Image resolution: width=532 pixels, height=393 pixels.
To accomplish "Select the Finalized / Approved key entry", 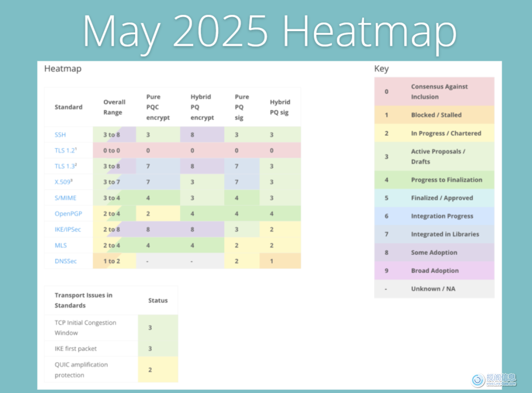I will point(434,198).
